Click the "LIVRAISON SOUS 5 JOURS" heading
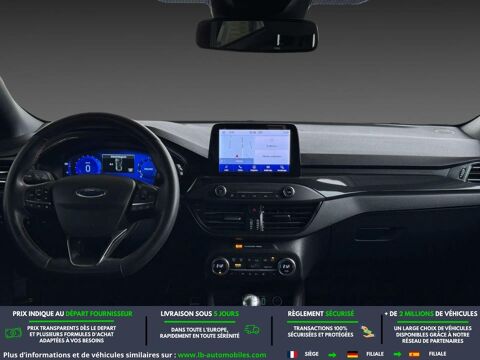Image resolution: width=480 pixels, height=360 pixels. [x=199, y=314]
